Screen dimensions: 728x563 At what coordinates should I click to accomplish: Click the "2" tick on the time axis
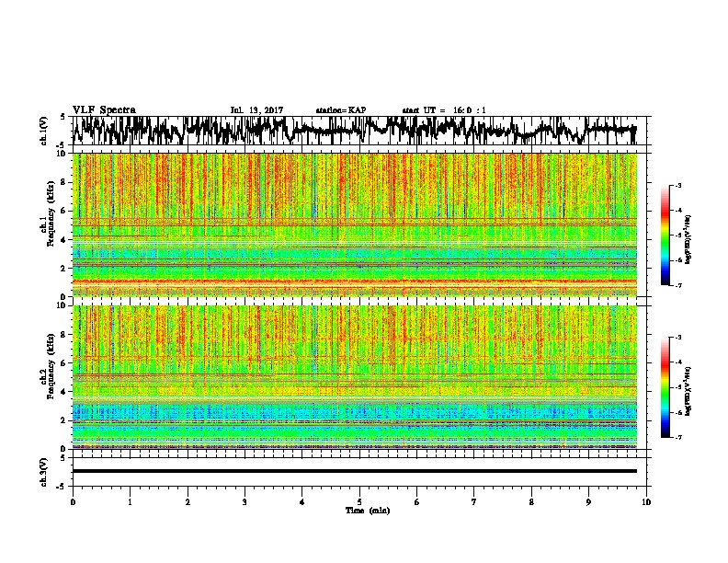(x=188, y=501)
